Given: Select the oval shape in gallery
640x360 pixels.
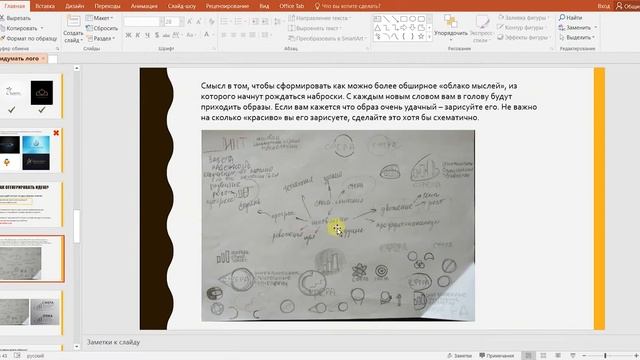Looking at the screenshot, I should [412, 19].
